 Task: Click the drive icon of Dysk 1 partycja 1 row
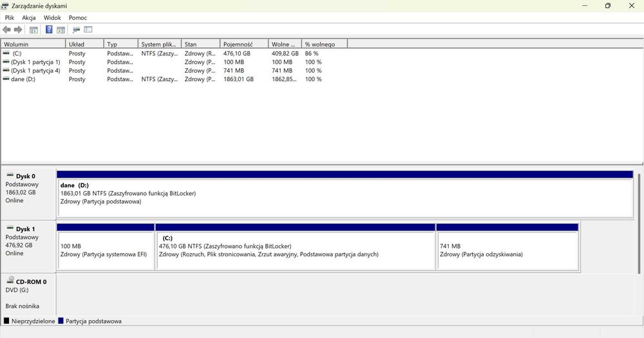tap(6, 62)
